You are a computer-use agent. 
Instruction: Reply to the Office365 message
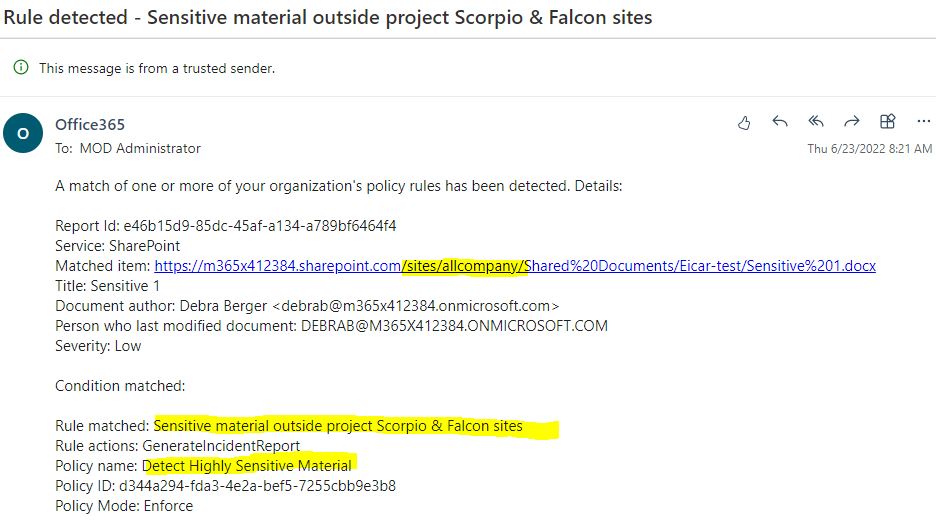click(780, 122)
